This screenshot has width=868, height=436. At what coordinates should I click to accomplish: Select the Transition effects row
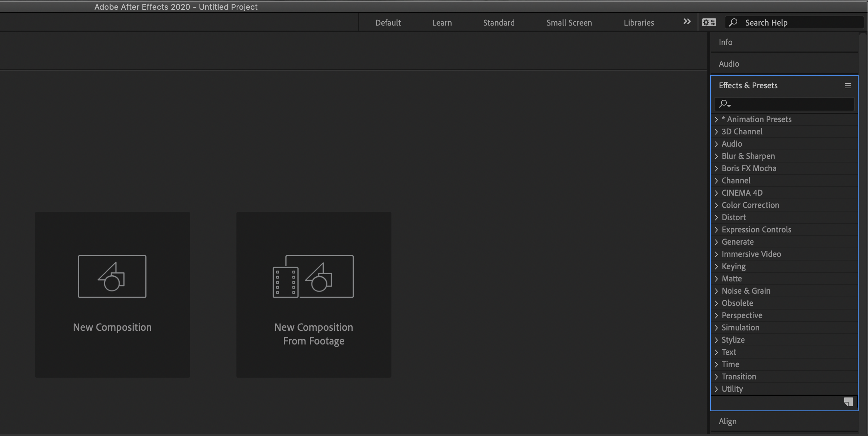[x=784, y=377]
